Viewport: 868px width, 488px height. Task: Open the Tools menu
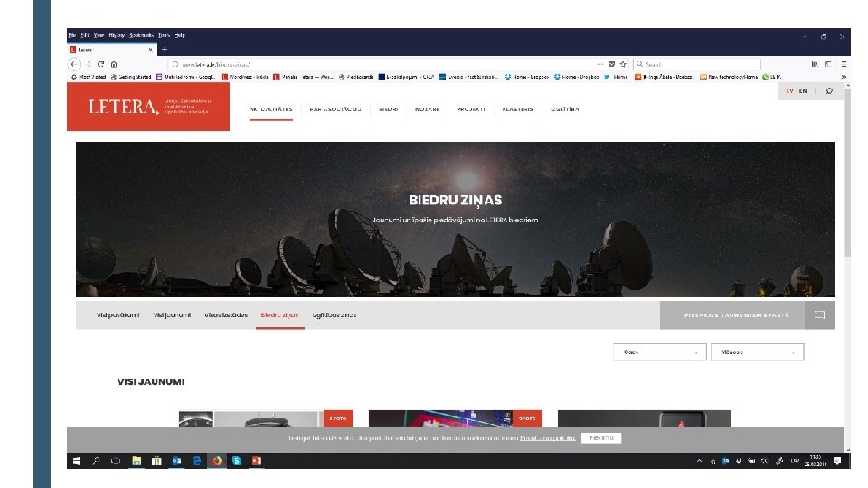164,35
